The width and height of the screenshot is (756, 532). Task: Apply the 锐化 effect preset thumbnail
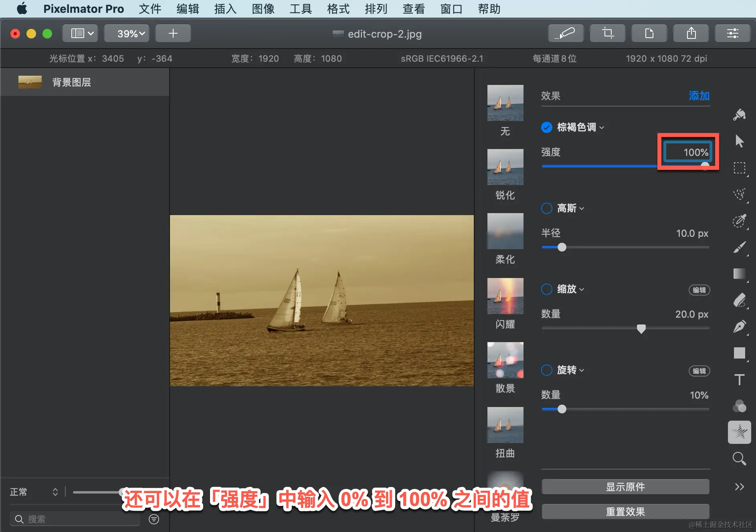pos(505,167)
